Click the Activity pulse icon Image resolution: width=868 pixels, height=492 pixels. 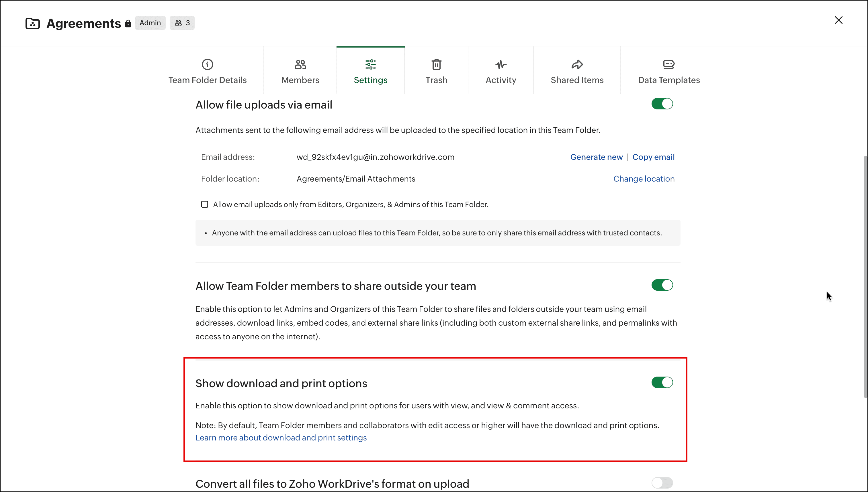click(501, 64)
